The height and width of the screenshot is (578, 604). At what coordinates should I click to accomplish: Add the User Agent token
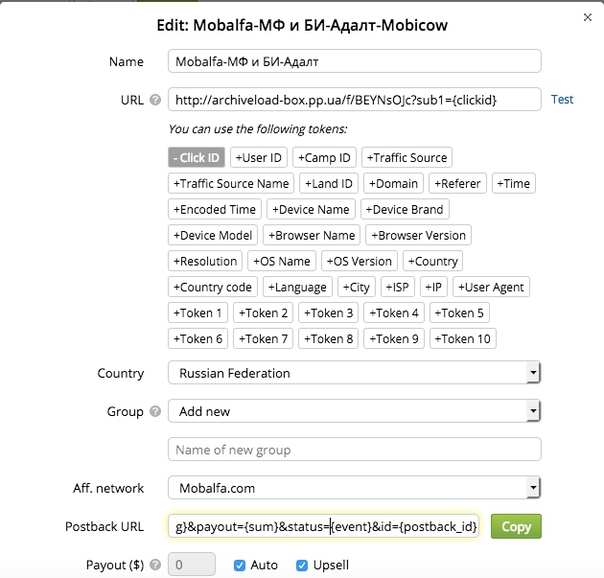[491, 287]
